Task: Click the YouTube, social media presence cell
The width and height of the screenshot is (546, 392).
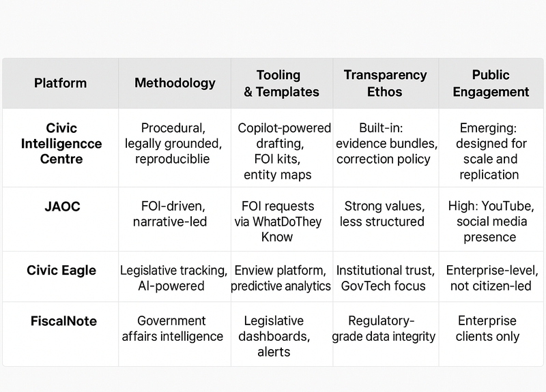Action: tap(491, 221)
